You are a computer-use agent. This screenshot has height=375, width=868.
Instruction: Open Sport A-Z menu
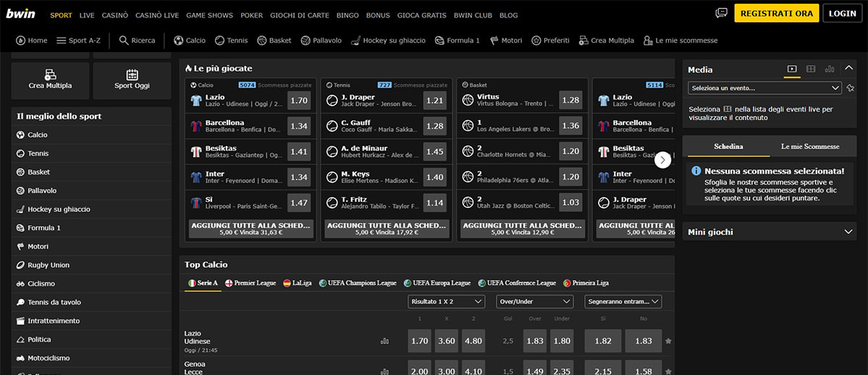point(79,41)
